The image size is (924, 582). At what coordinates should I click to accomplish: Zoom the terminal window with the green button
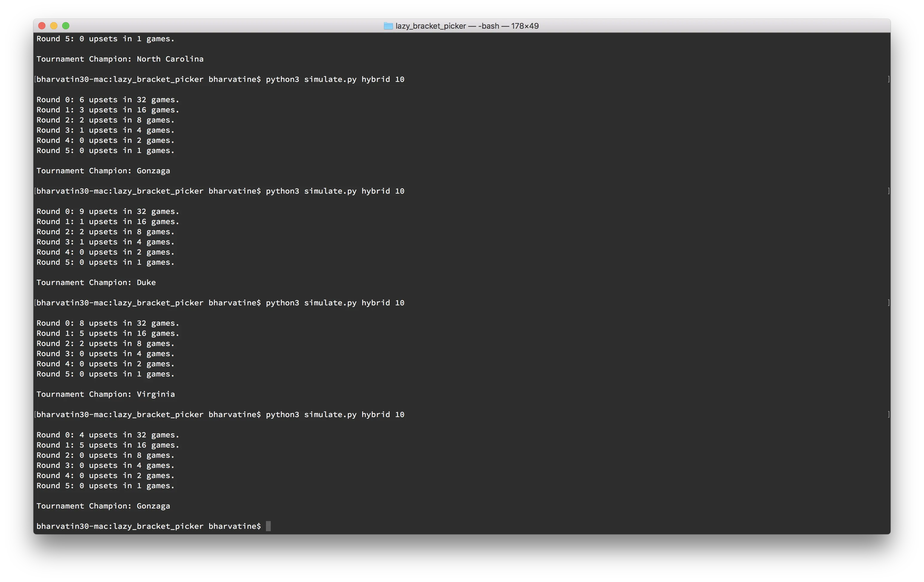coord(66,26)
